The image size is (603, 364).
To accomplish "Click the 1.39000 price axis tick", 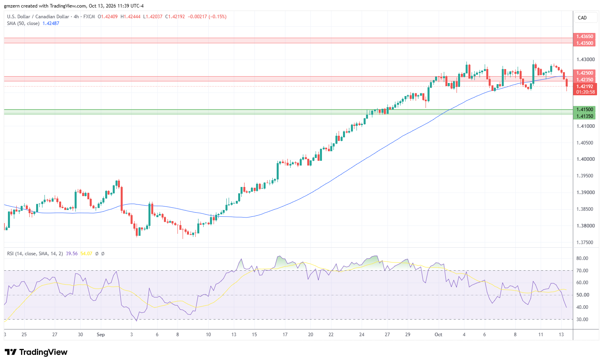I will 586,193.
